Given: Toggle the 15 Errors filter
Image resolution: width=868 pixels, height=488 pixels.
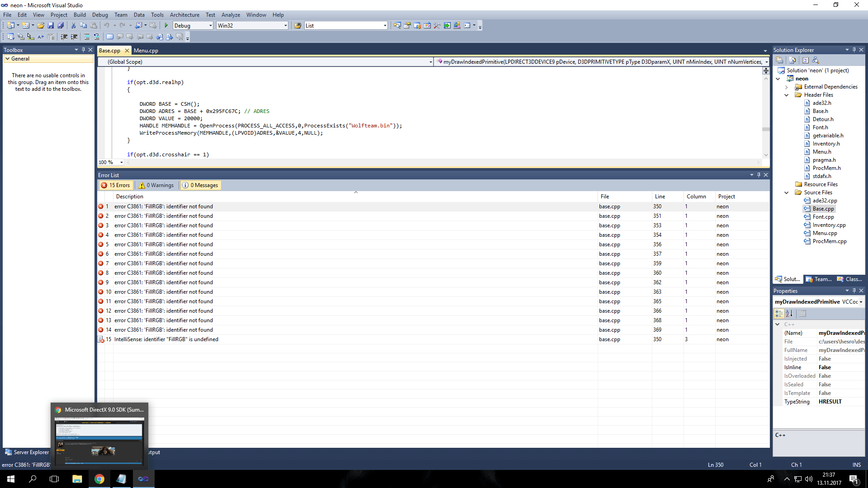Looking at the screenshot, I should [x=116, y=185].
